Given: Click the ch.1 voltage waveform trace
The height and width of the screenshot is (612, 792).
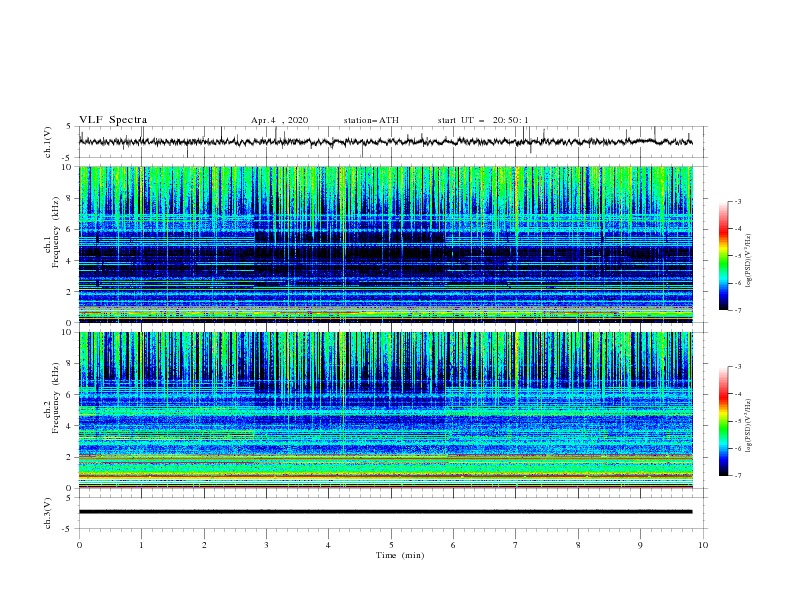Looking at the screenshot, I should click(385, 142).
